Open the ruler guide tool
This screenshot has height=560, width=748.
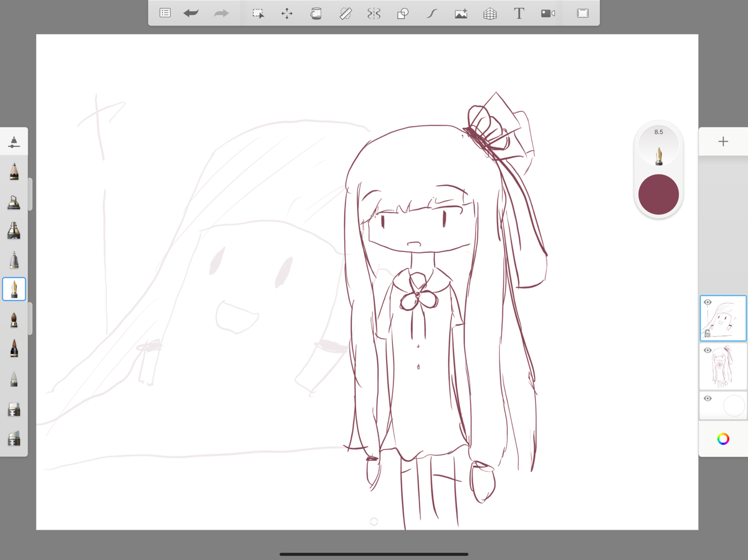tap(345, 13)
